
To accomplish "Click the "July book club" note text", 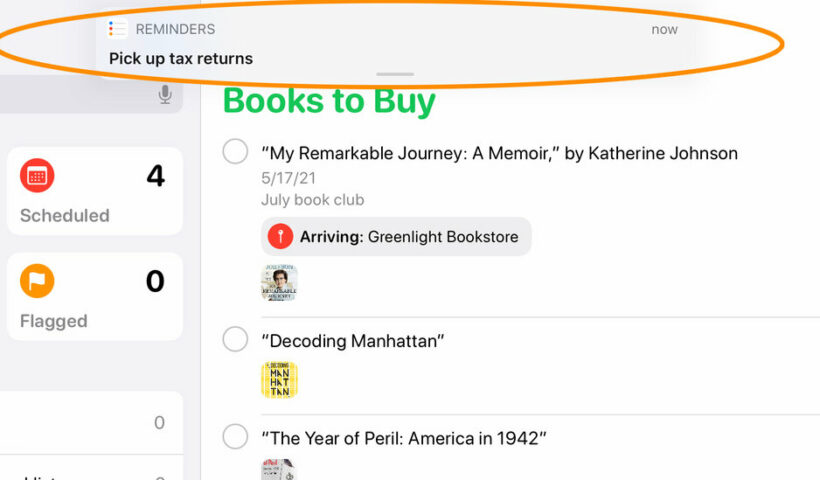I will tap(312, 200).
